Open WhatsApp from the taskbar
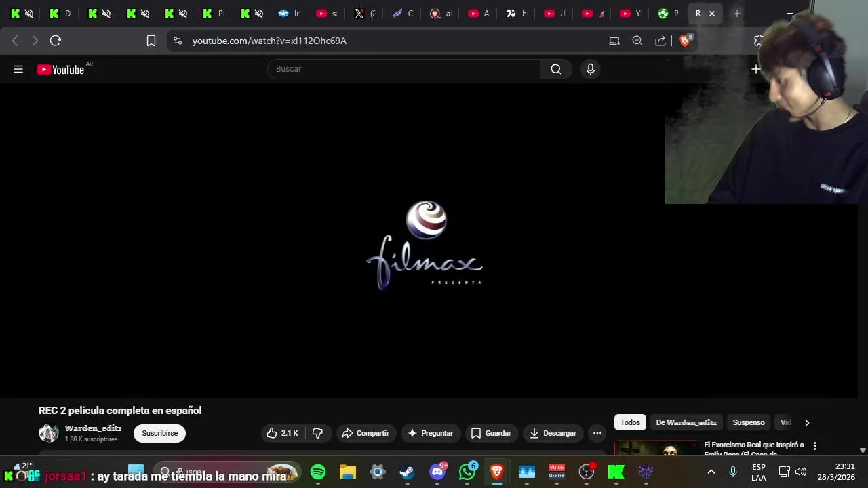Viewport: 868px width, 488px height. click(x=467, y=472)
